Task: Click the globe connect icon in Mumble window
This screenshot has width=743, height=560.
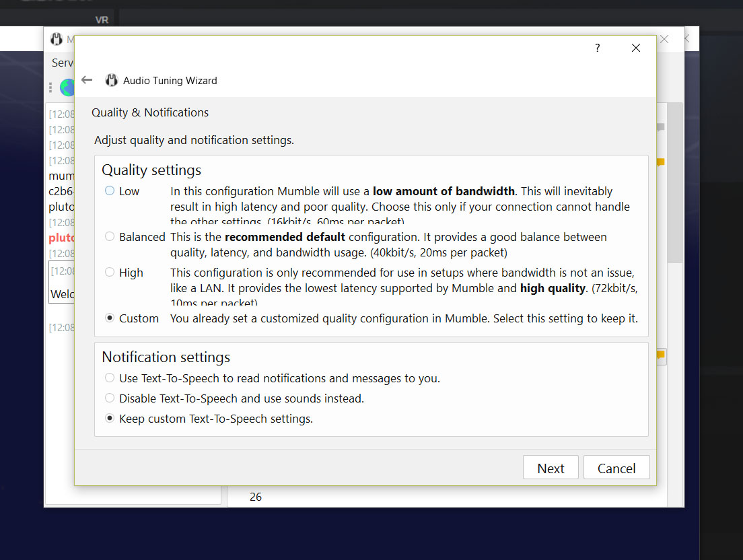Action: pos(68,87)
